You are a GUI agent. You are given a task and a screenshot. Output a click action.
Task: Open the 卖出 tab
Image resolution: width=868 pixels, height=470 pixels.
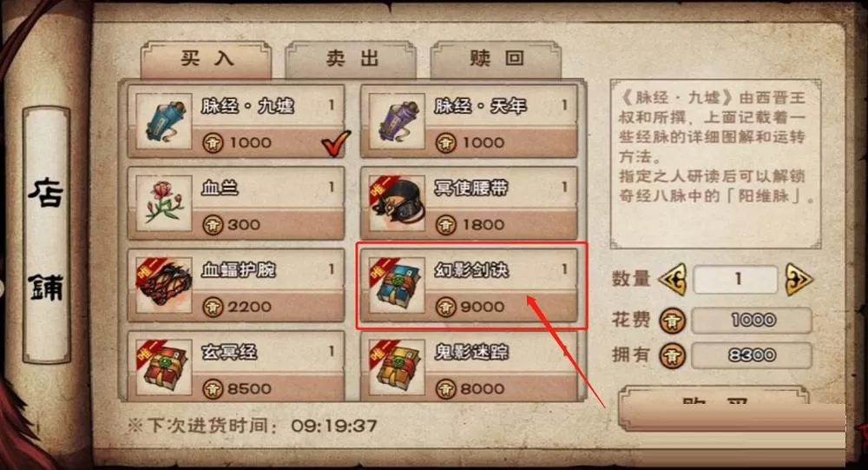(351, 59)
